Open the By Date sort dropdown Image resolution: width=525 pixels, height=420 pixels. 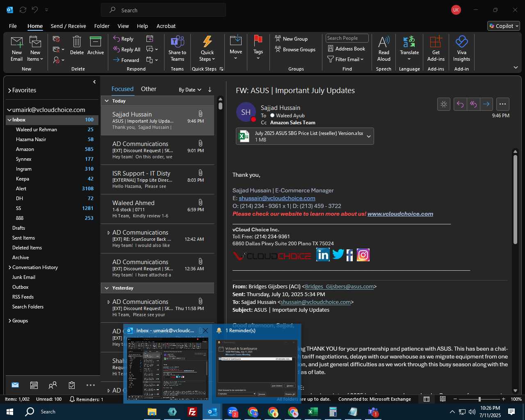190,90
